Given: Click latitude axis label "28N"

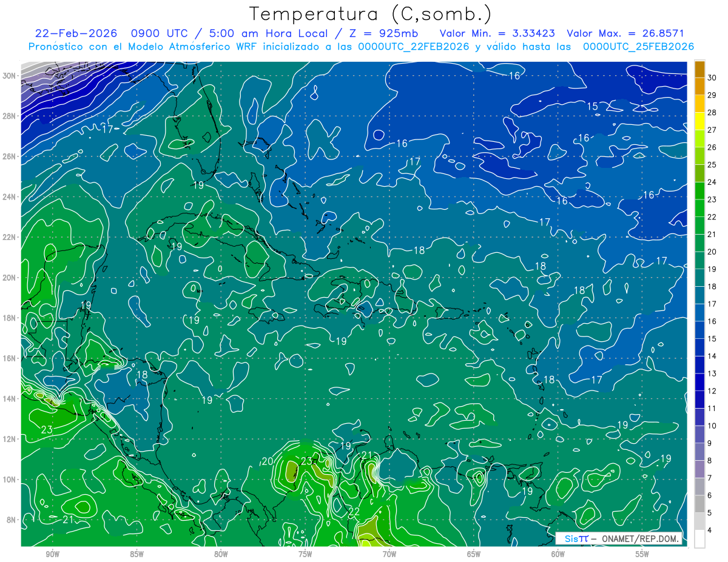Looking at the screenshot, I should (x=9, y=116).
